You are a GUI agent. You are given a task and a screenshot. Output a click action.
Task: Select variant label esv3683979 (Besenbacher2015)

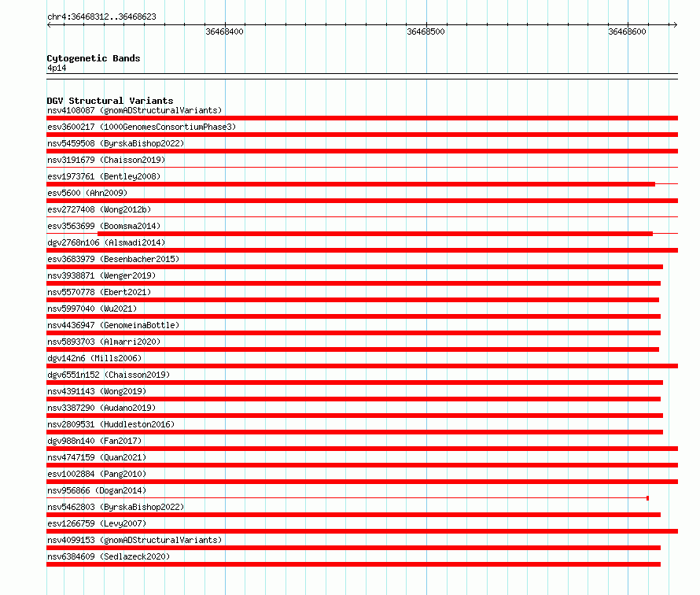click(x=113, y=259)
